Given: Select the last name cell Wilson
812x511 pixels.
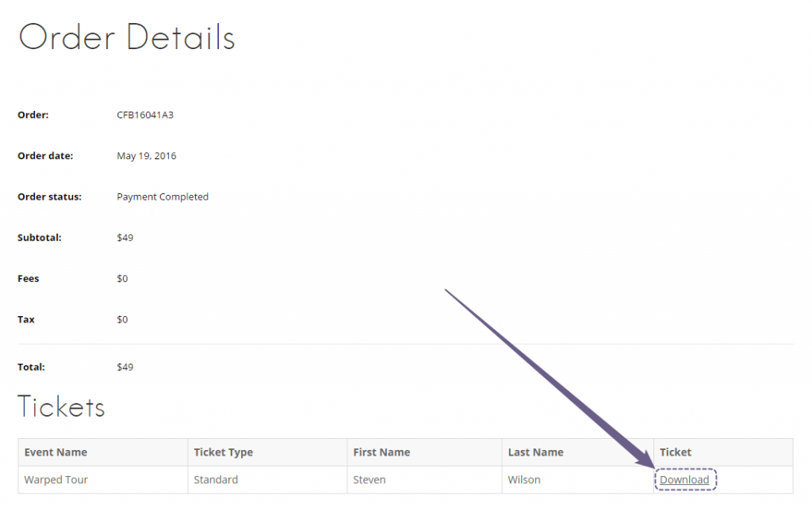Looking at the screenshot, I should tap(577, 480).
